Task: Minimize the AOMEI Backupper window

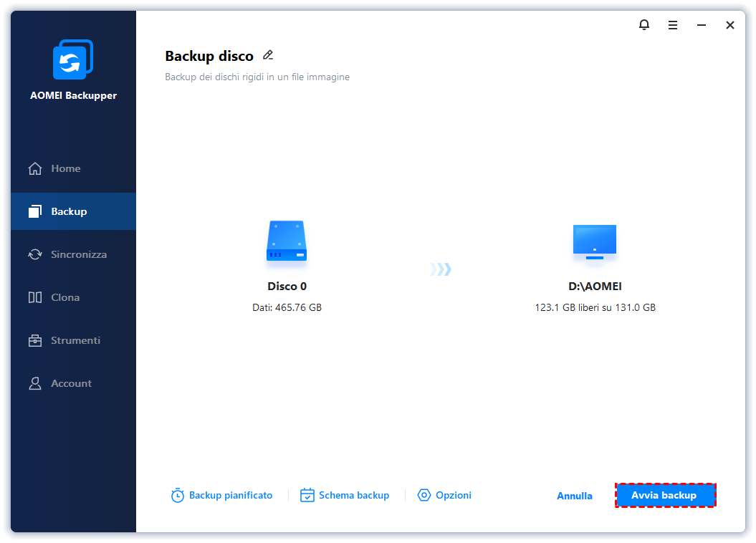Action: click(702, 25)
